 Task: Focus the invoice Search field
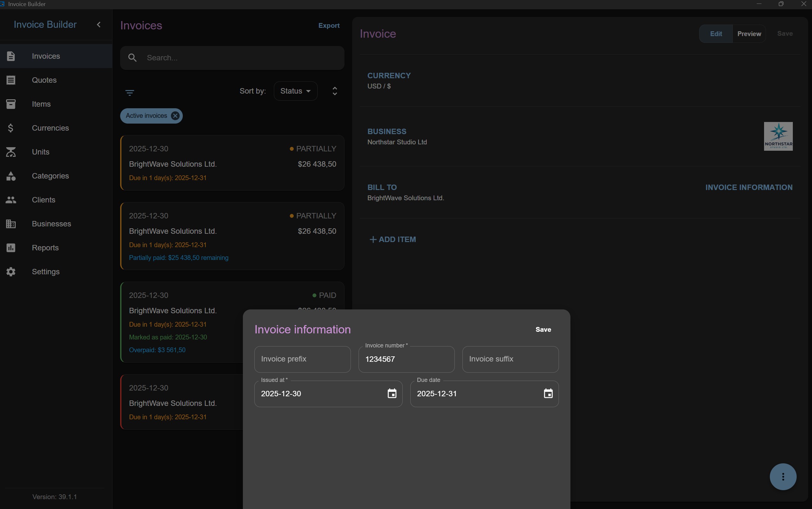click(232, 58)
